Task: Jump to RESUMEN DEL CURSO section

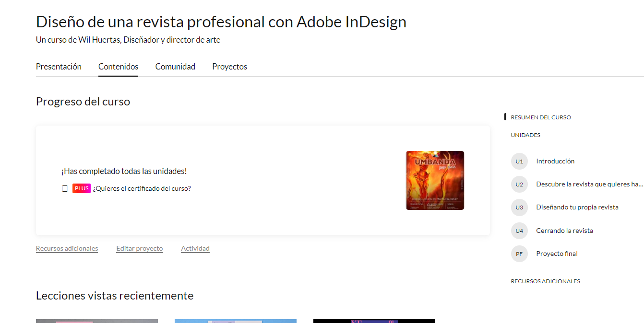Action: [541, 117]
